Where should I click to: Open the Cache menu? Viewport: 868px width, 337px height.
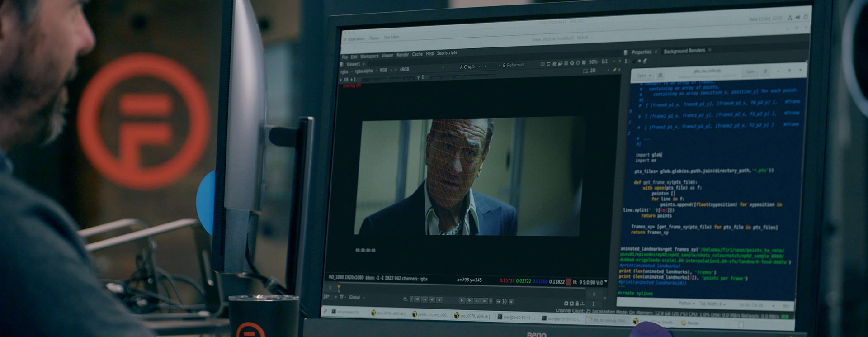(417, 54)
